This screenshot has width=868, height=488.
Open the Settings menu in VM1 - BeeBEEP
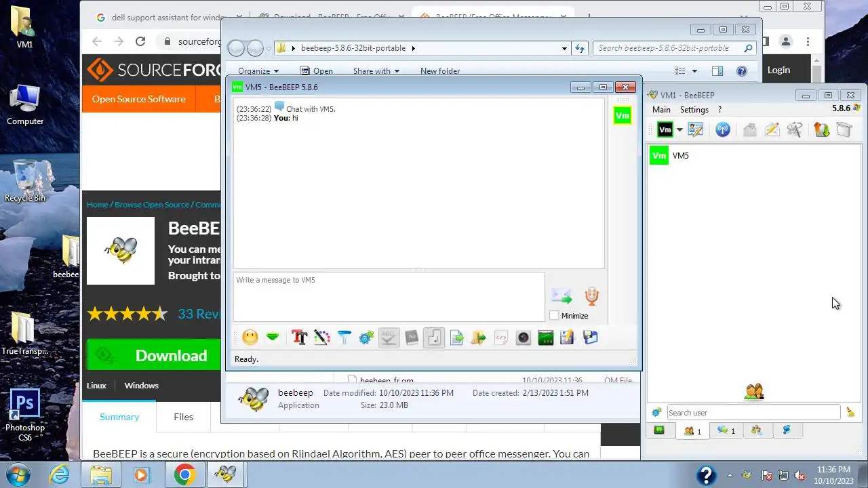tap(694, 110)
